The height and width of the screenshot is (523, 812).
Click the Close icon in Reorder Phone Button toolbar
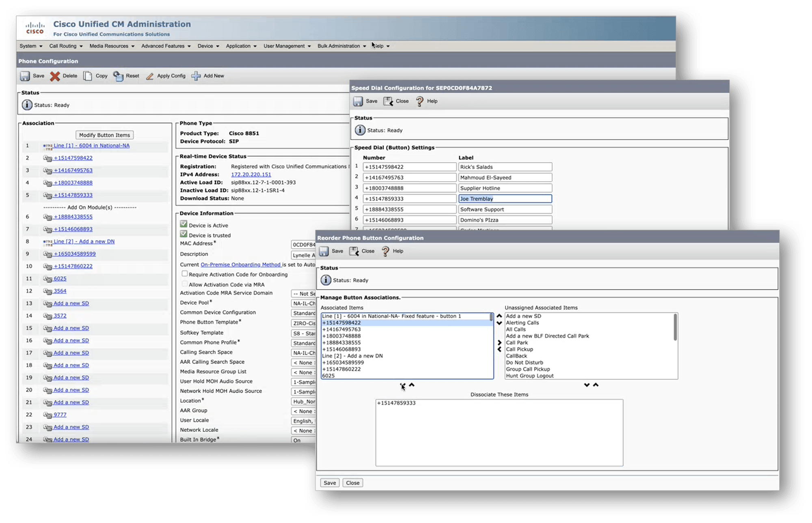click(354, 251)
